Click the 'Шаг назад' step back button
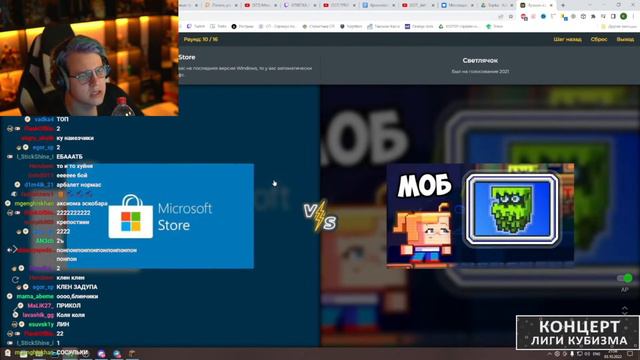Image resolution: width=640 pixels, height=360 pixels. coord(567,39)
